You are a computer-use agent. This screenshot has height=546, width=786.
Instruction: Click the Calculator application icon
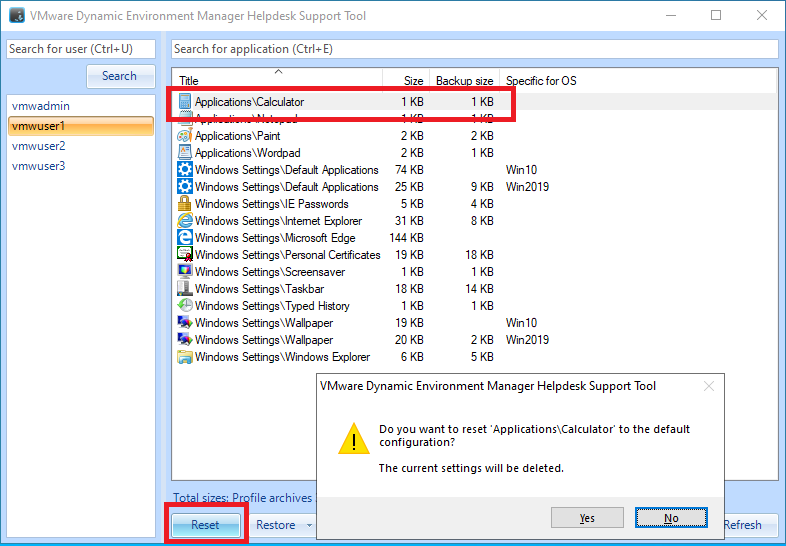click(x=185, y=102)
